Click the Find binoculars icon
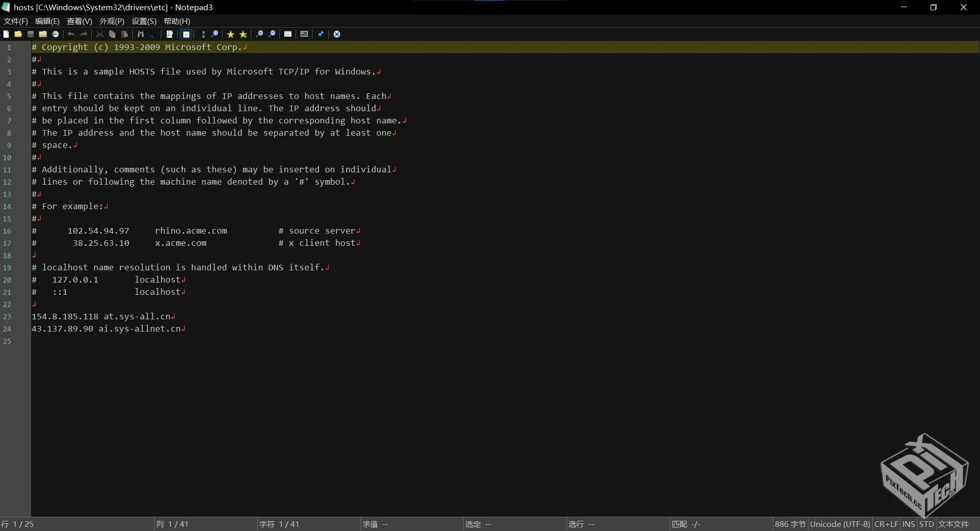980x531 pixels. pos(141,34)
